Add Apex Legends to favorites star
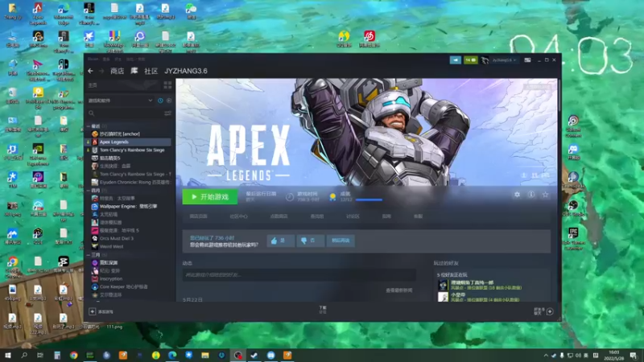The width and height of the screenshot is (644, 362). 545,195
